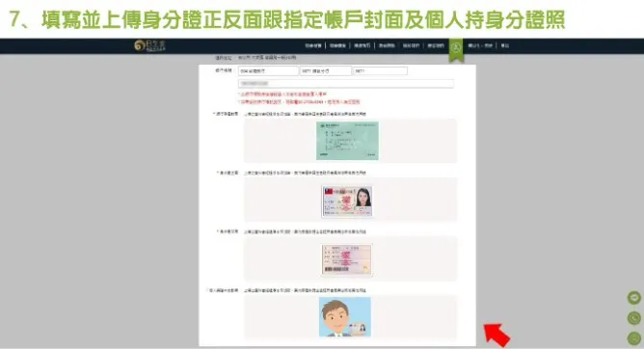Click the short field containing only 0071
Image resolution: width=644 pixels, height=349 pixels.
pyautogui.click(x=380, y=71)
